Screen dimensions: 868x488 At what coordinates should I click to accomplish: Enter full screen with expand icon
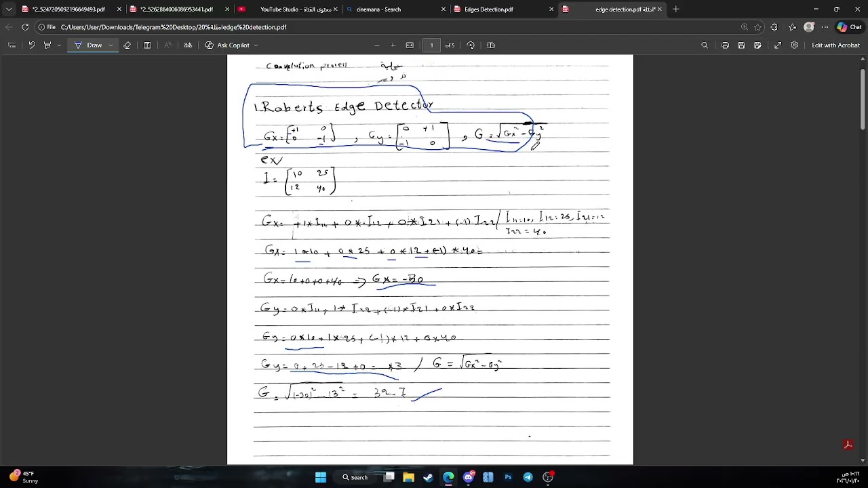coord(778,45)
